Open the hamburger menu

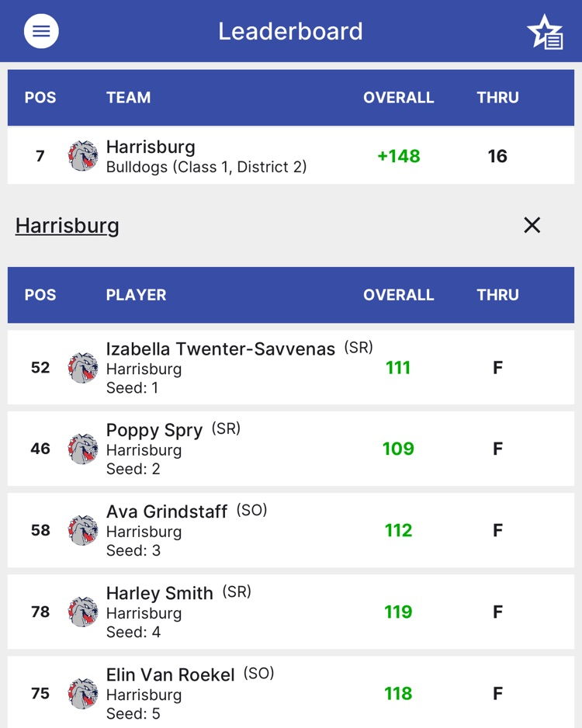[x=41, y=31]
